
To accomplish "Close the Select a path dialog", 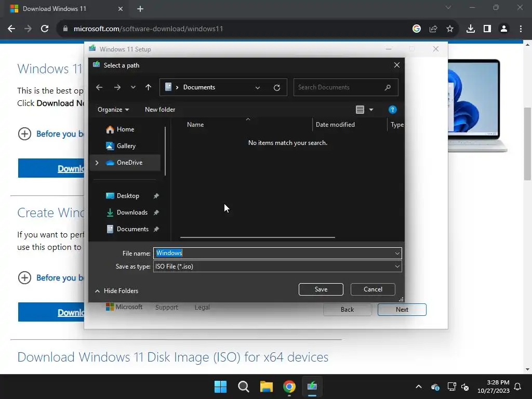I will pos(396,65).
